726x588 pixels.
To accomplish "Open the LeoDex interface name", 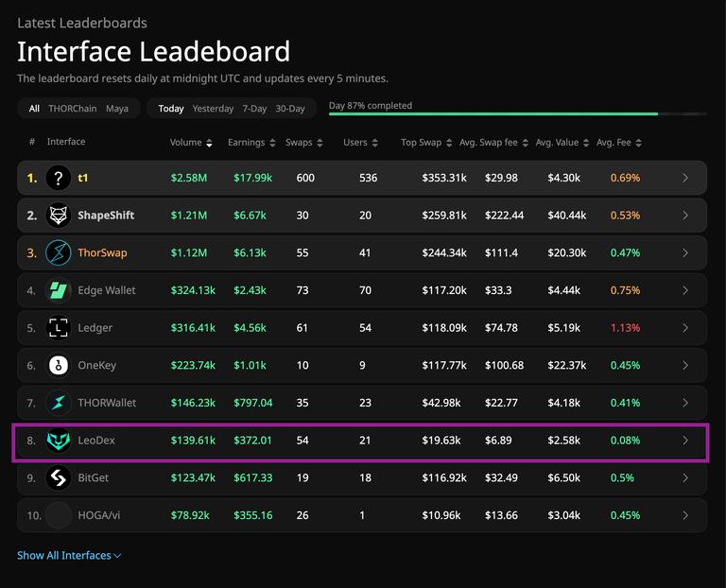I will [96, 441].
